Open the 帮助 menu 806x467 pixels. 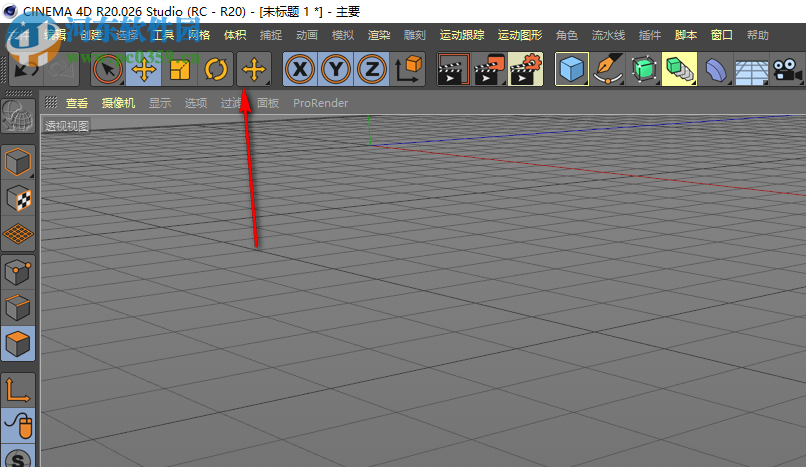point(758,35)
